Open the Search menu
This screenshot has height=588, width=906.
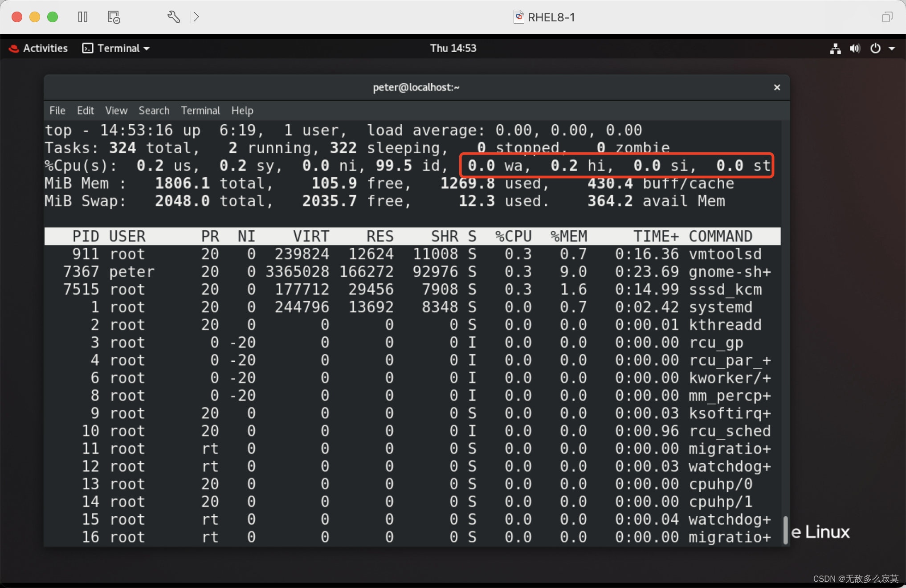tap(154, 110)
